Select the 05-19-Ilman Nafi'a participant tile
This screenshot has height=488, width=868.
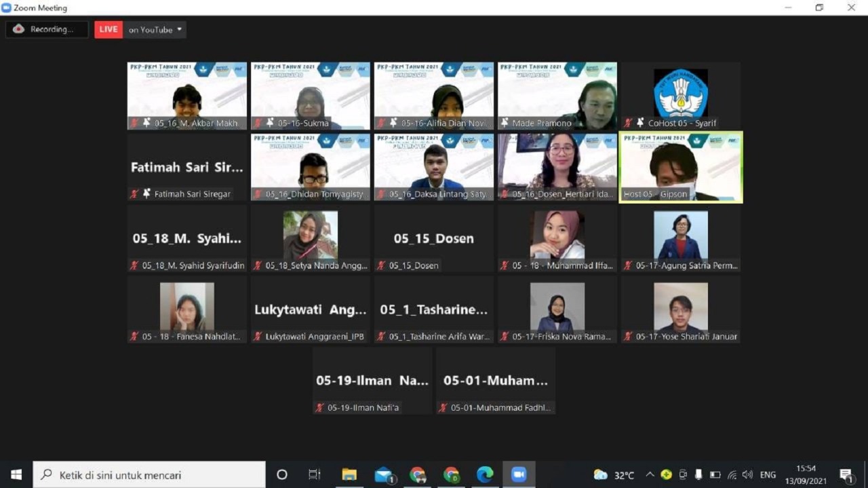(x=372, y=380)
